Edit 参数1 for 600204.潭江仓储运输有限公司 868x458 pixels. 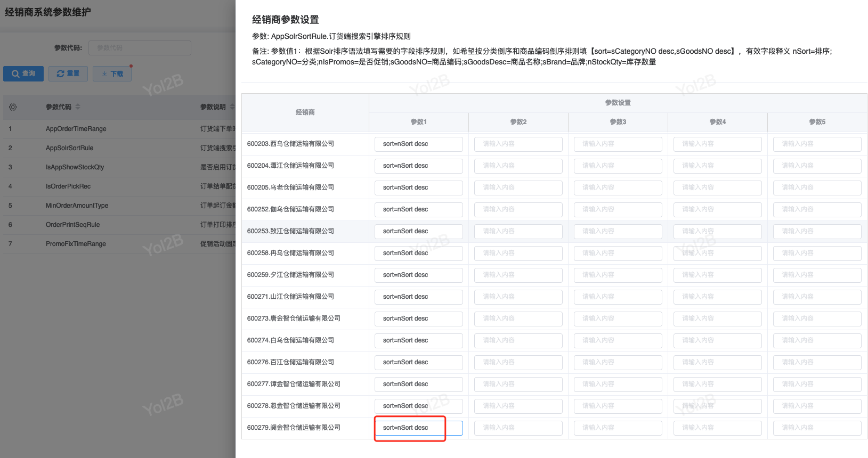coord(419,166)
